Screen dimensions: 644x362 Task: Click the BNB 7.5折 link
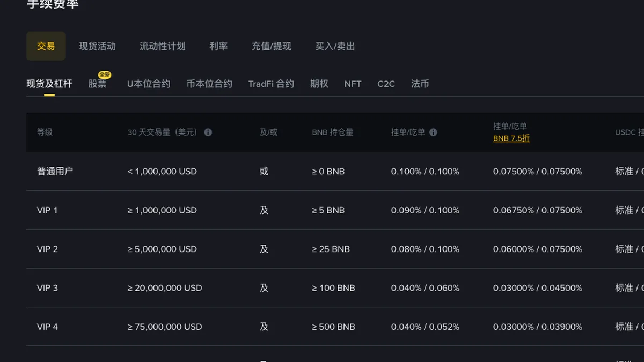click(x=511, y=138)
